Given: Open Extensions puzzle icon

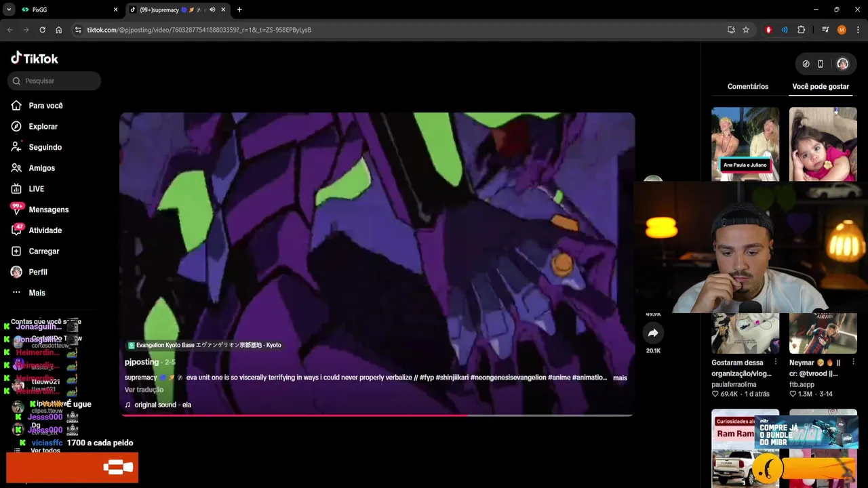Looking at the screenshot, I should pos(801,30).
